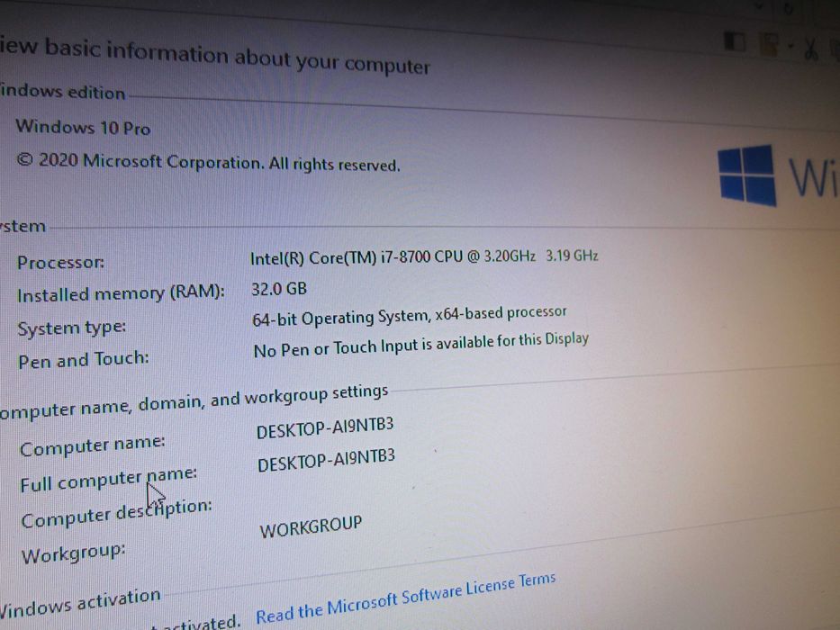Click the 'Computer description:' label
The image size is (840, 630).
point(116,514)
